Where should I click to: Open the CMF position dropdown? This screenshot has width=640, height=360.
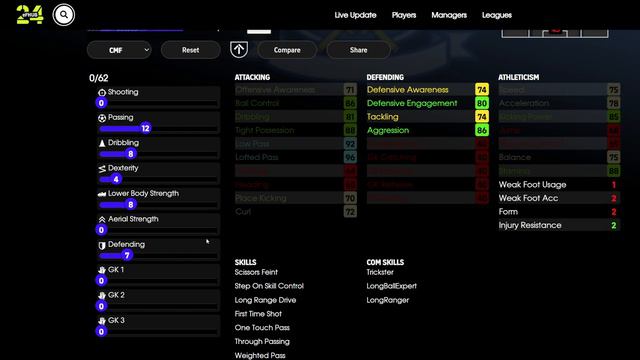119,50
